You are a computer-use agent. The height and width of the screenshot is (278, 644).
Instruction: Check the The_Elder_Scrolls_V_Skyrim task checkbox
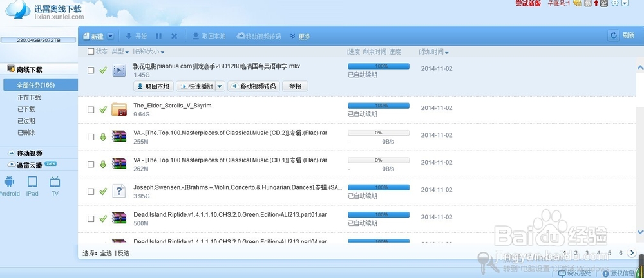click(91, 109)
